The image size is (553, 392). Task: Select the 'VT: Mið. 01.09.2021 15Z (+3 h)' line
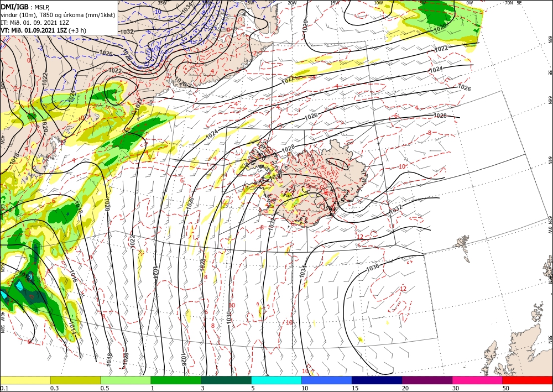point(43,30)
